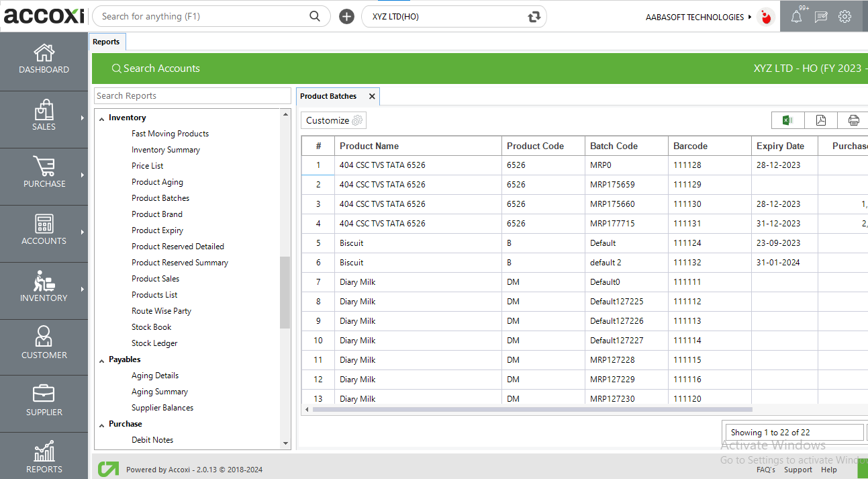Open the notifications bell
Viewport: 868px width, 479px height.
pyautogui.click(x=796, y=17)
